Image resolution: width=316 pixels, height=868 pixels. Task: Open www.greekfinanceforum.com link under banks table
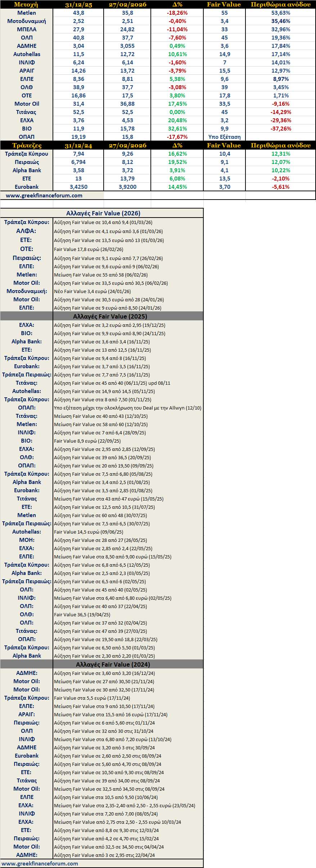click(44, 196)
